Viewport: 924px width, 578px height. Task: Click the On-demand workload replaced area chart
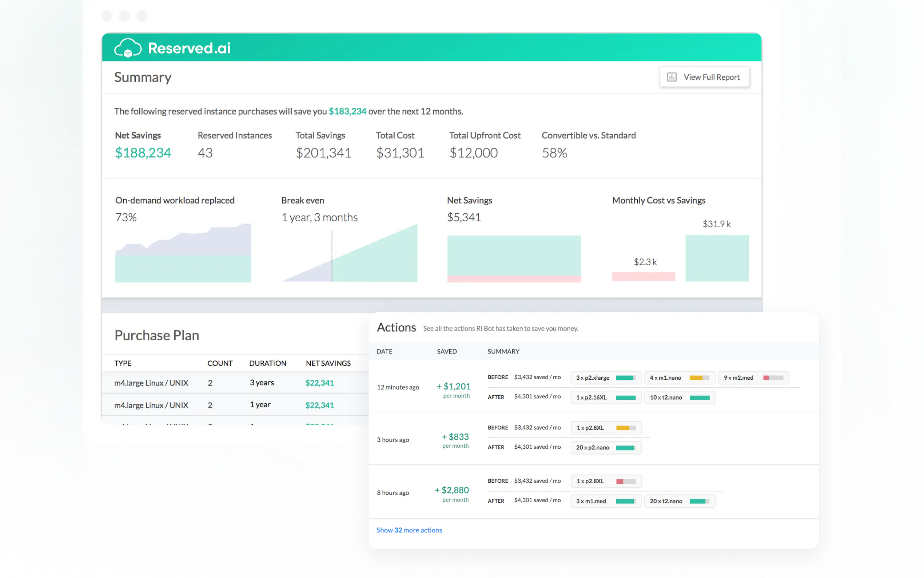point(183,253)
